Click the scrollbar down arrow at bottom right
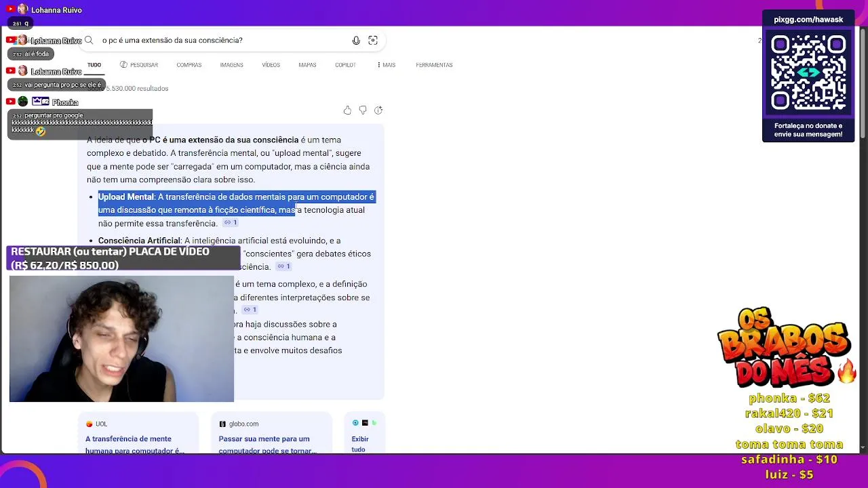868x488 pixels. tap(863, 447)
